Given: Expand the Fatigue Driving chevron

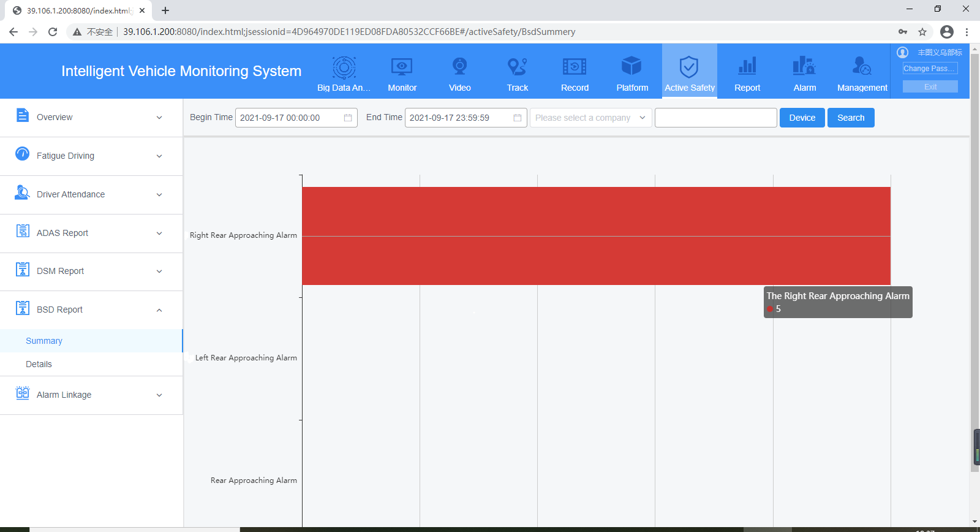Looking at the screenshot, I should click(x=159, y=156).
